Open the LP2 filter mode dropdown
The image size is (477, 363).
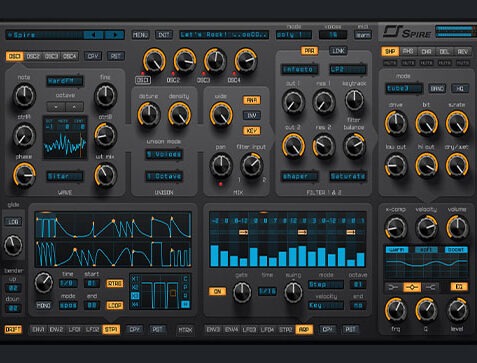point(348,69)
